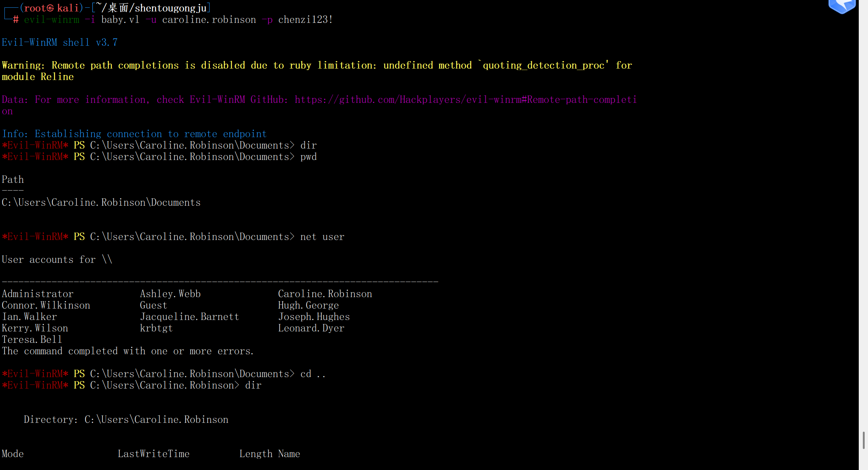Viewport: 868px width, 470px height.
Task: Click the Jacqueline.Barnett username
Action: click(x=189, y=317)
